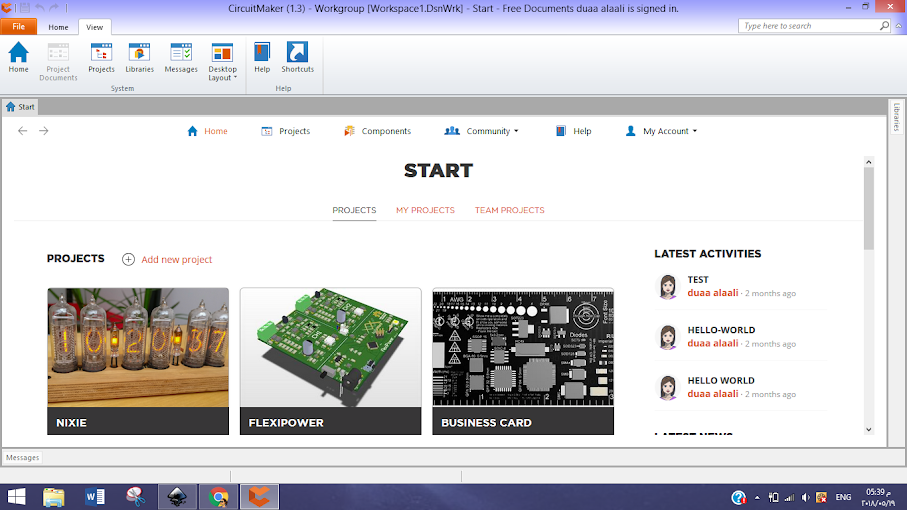The height and width of the screenshot is (510, 907).
Task: Click the Save icon in title bar
Action: click(x=25, y=8)
